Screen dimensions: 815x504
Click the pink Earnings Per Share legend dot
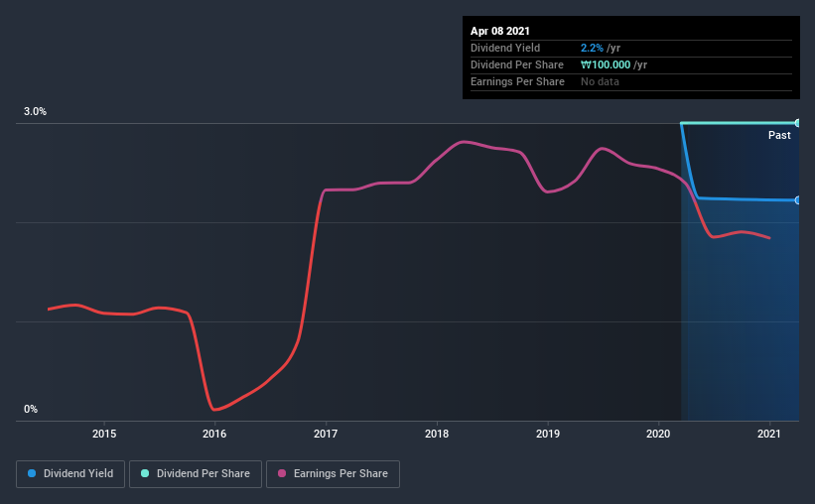point(282,473)
